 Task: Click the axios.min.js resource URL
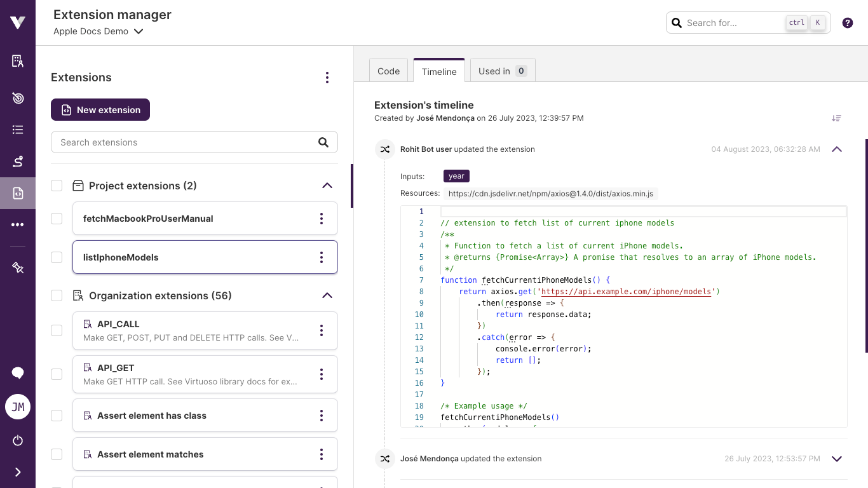pos(551,194)
